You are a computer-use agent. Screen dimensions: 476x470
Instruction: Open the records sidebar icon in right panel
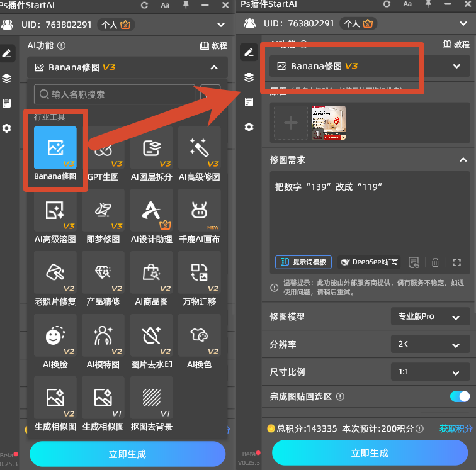(x=249, y=102)
